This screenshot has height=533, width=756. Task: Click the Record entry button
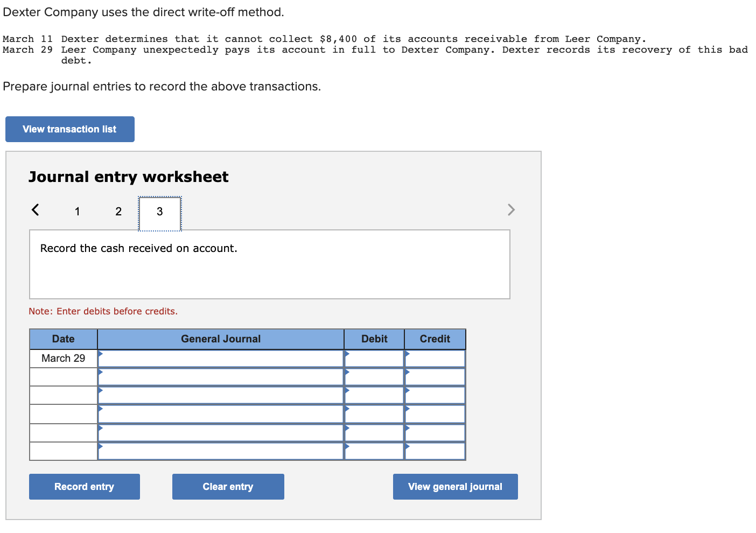(84, 486)
